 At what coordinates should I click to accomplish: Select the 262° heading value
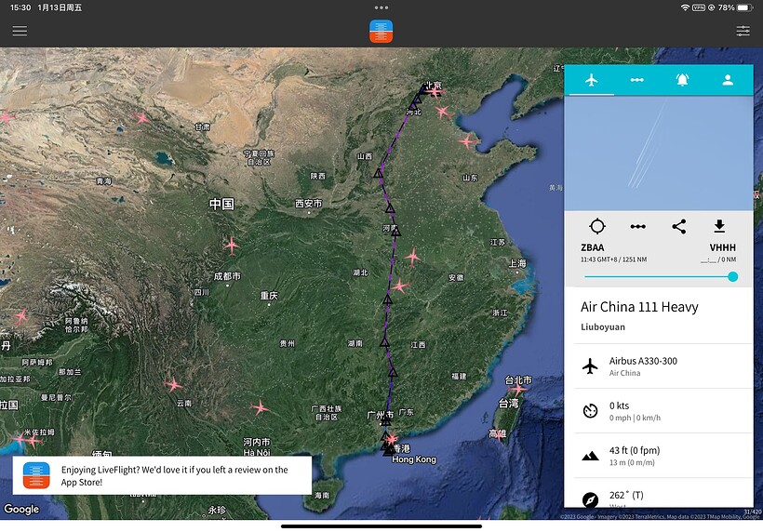626,495
